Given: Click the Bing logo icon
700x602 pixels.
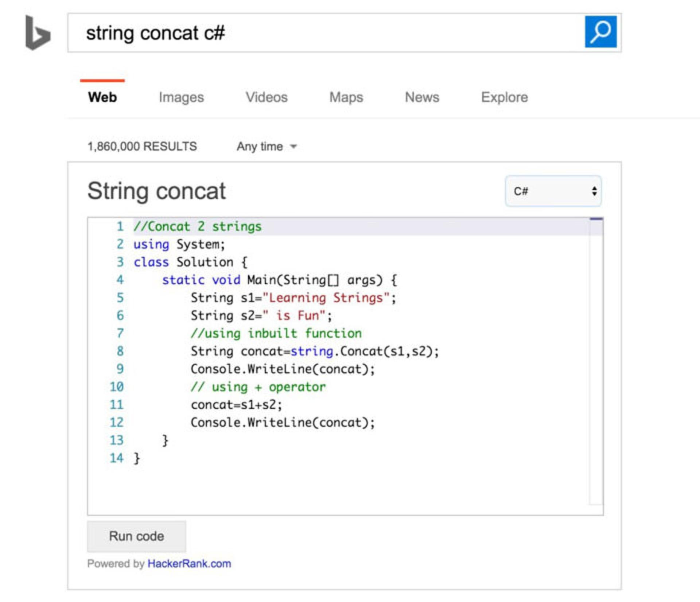Looking at the screenshot, I should click(38, 32).
